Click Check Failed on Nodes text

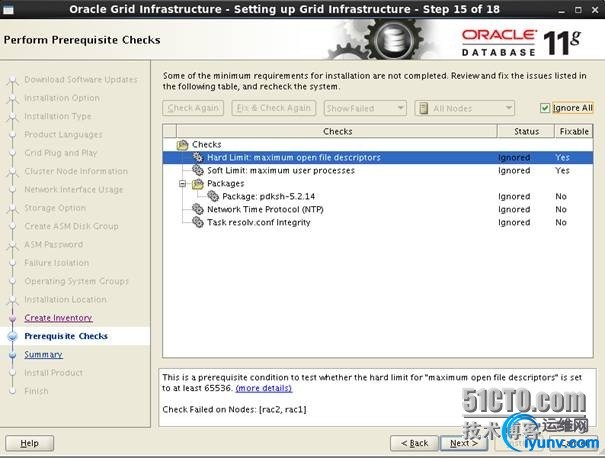tap(234, 410)
